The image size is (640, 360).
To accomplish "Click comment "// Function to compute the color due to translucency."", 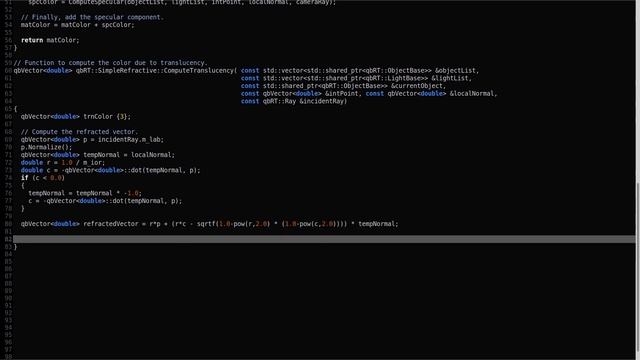I will 111,63.
